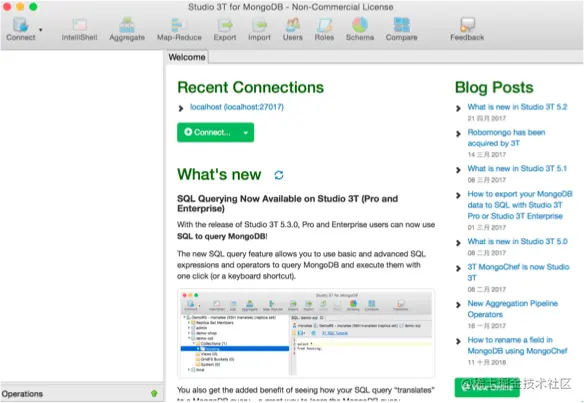This screenshot has width=584, height=403.
Task: Open New Aggregation Pipeline Operators post
Action: [512, 309]
